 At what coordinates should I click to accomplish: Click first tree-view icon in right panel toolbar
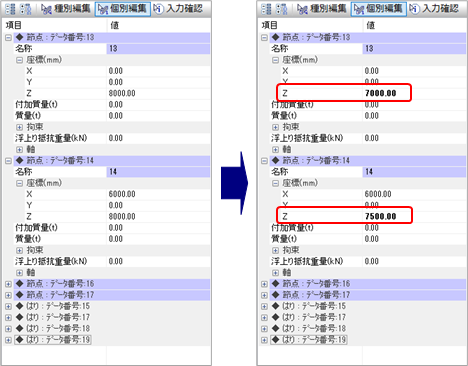[x=266, y=9]
